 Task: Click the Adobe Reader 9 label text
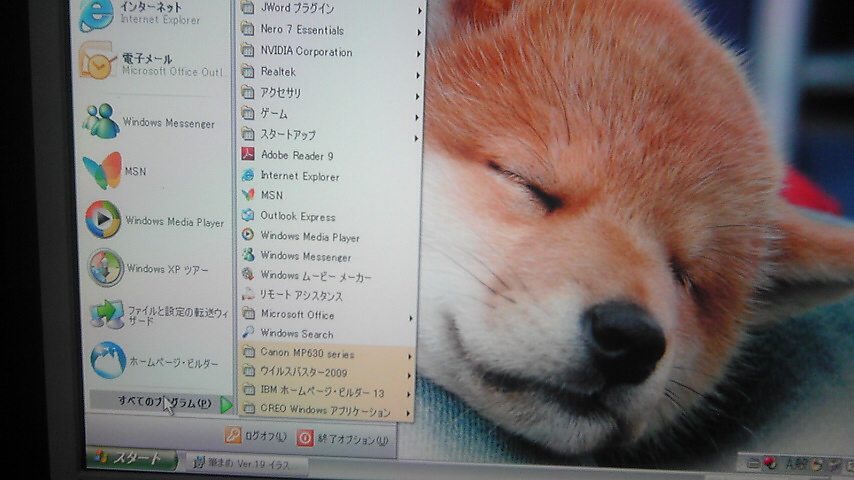coord(297,156)
